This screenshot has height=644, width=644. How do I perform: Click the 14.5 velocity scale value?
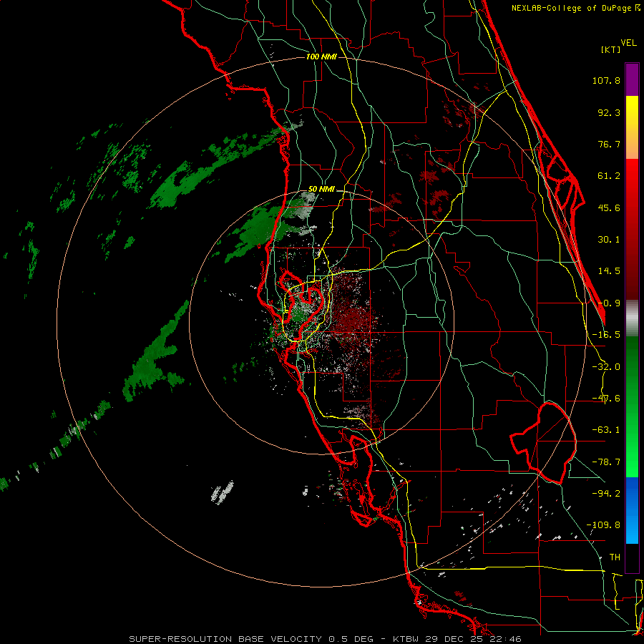coord(609,271)
